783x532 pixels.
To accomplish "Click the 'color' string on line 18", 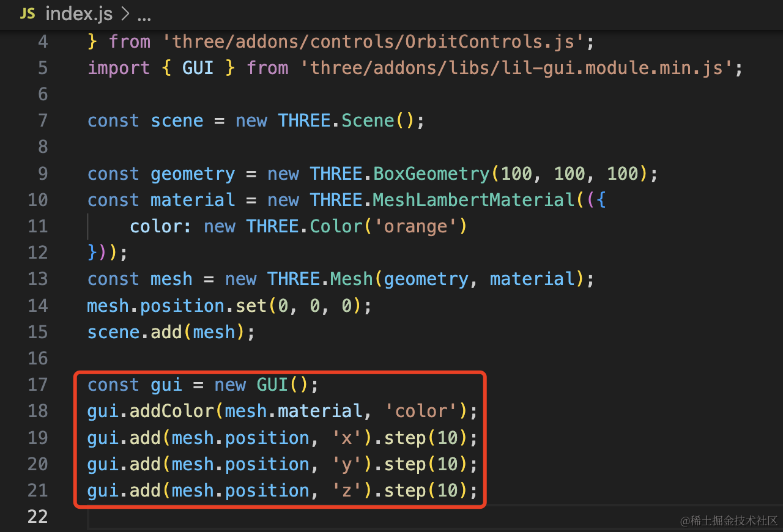I will [421, 411].
